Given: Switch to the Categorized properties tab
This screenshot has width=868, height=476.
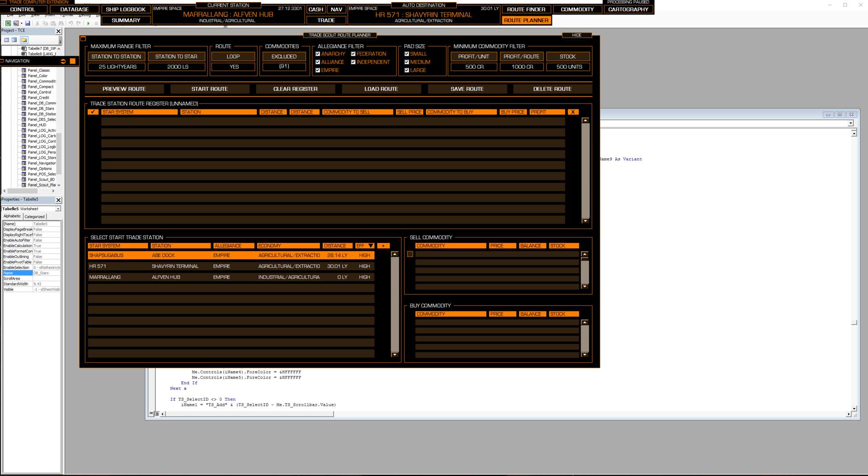Looking at the screenshot, I should [35, 217].
